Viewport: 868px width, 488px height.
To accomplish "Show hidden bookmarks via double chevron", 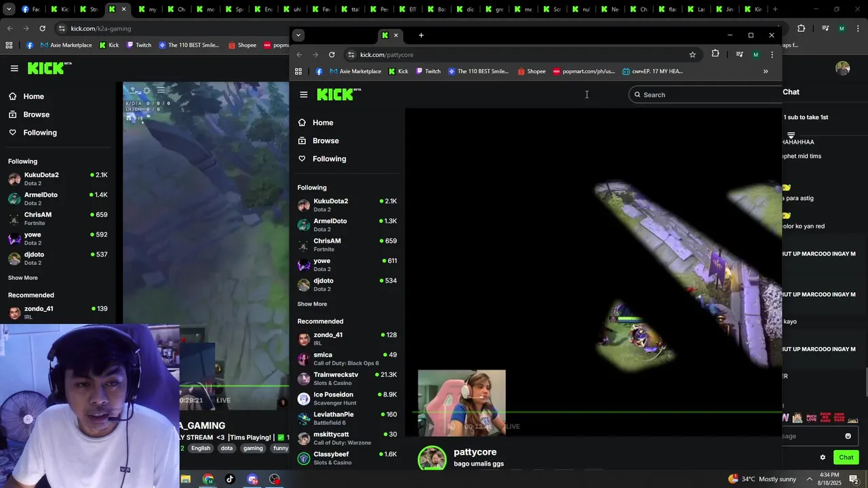I will [x=766, y=71].
